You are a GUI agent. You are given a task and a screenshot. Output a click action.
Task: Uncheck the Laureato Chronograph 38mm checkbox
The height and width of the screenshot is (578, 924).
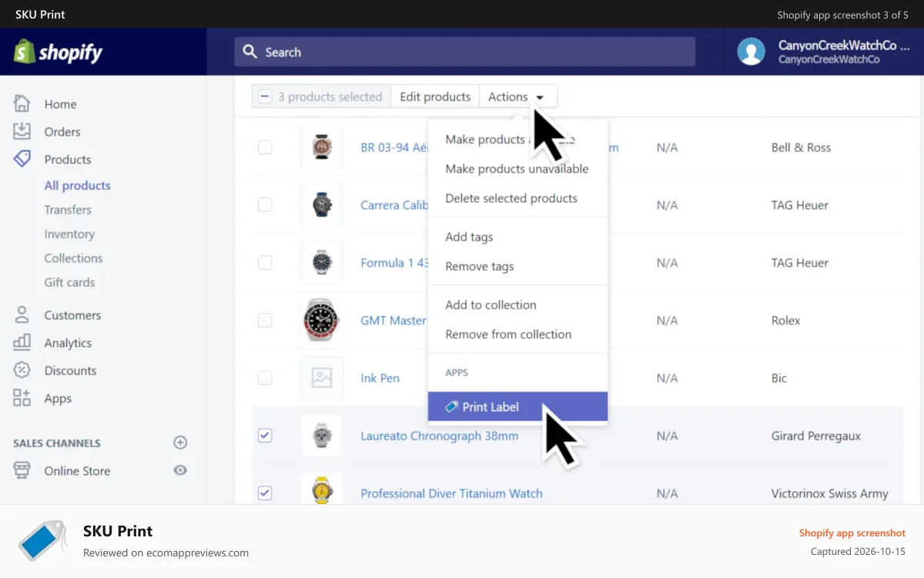pos(265,435)
